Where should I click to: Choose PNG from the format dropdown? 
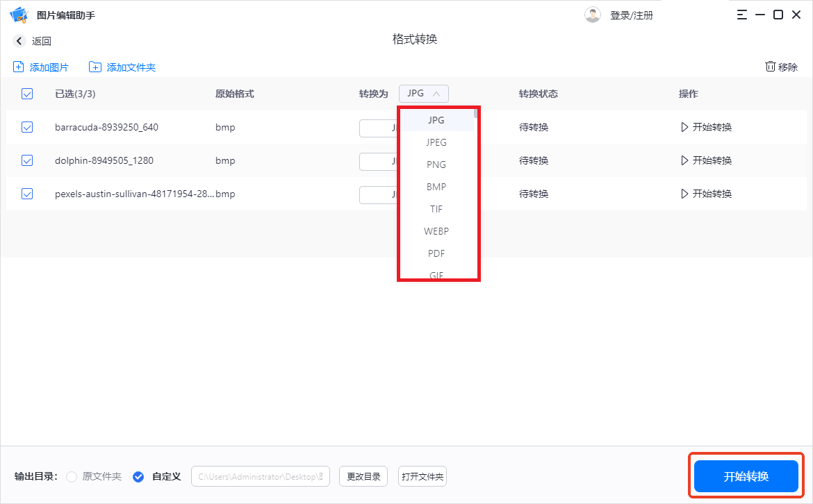[436, 165]
